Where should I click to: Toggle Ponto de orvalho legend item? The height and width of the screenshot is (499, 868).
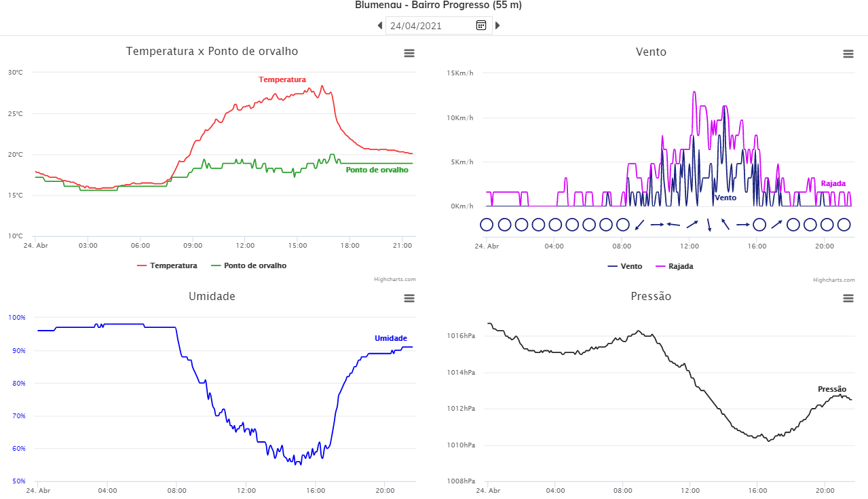(249, 265)
